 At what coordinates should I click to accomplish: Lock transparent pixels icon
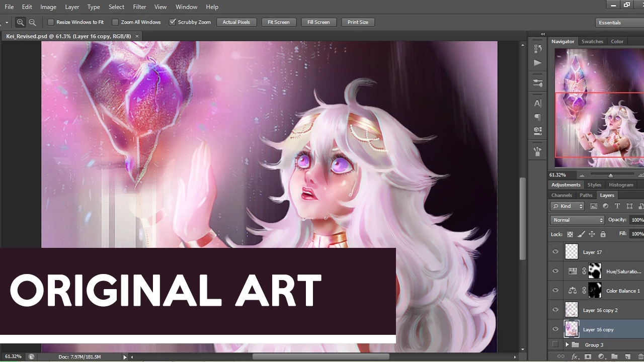570,234
